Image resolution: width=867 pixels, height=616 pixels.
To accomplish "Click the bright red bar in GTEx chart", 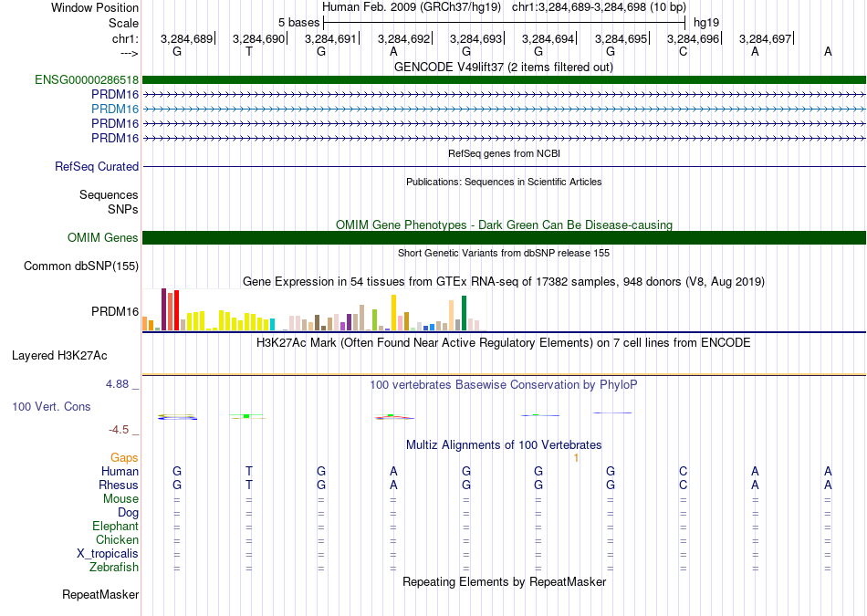I will pyautogui.click(x=176, y=310).
